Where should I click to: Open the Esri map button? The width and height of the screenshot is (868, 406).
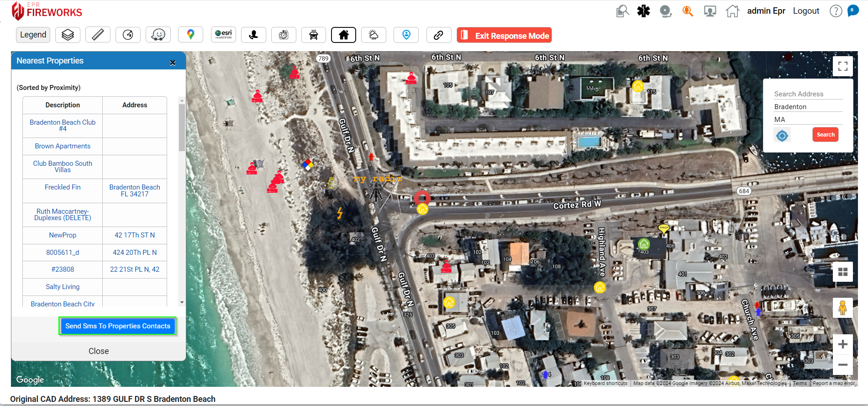point(223,34)
